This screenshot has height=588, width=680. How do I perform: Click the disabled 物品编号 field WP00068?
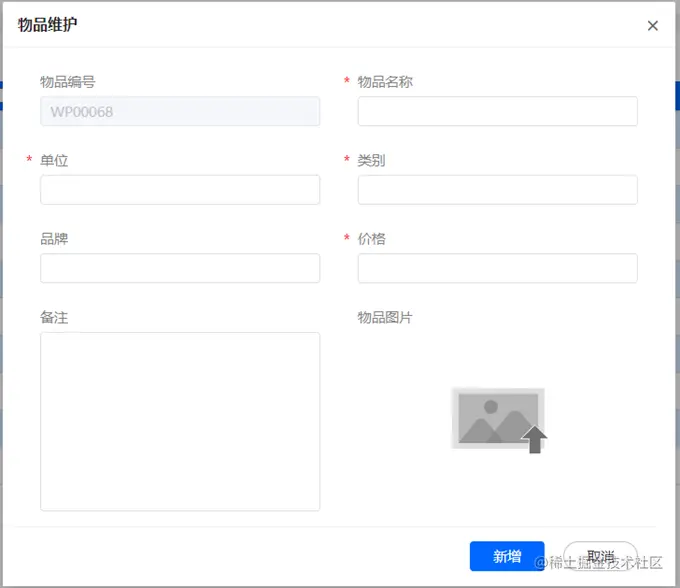tap(180, 111)
